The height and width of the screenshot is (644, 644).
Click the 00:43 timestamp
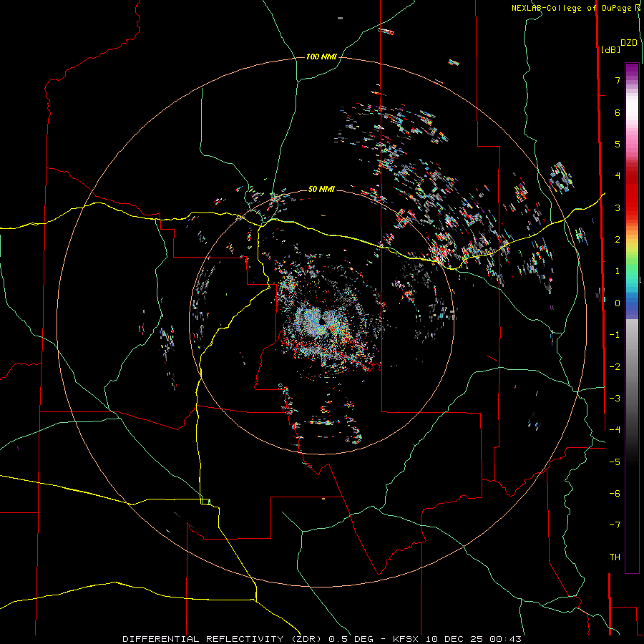(x=507, y=639)
